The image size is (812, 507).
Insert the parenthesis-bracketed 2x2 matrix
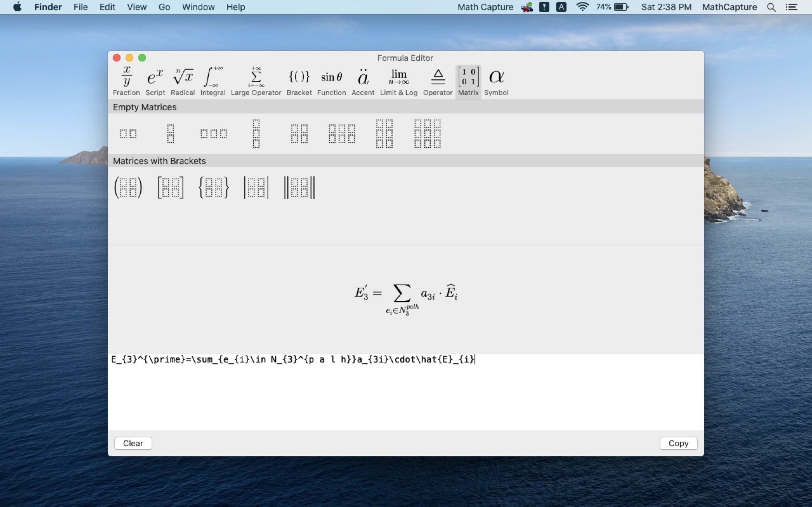click(x=128, y=188)
